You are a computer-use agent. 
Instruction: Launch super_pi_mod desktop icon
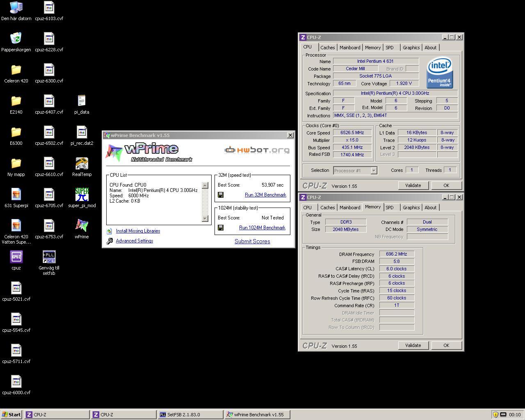[x=82, y=198]
